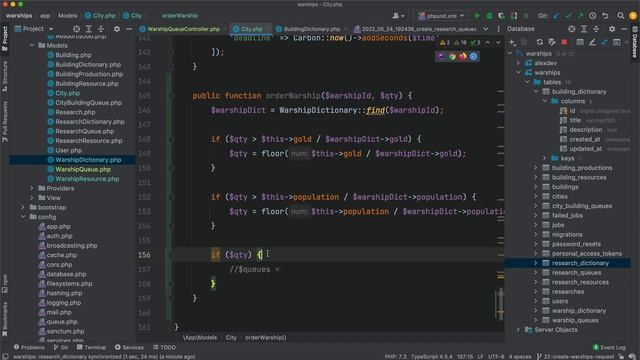Open WarshipQueue.php in the project tree
Screen dimensions: 640x360
[x=83, y=169]
